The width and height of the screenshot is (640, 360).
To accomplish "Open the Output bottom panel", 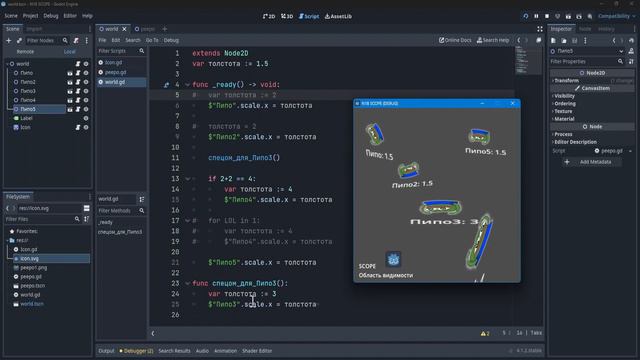I will click(x=106, y=351).
